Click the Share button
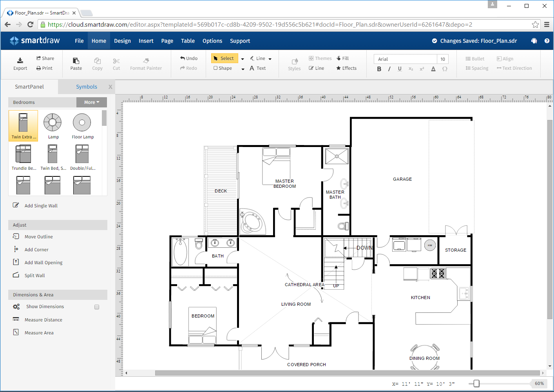 coord(45,58)
